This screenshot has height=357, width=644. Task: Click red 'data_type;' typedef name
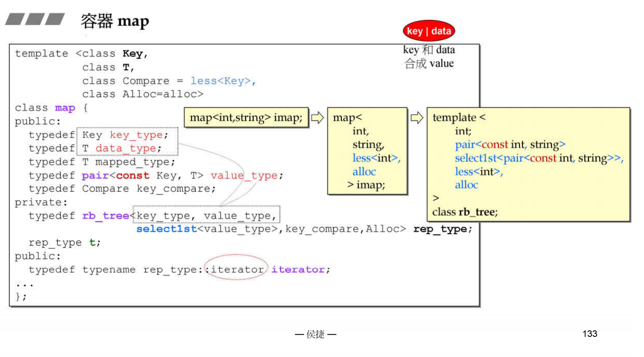[x=128, y=148]
